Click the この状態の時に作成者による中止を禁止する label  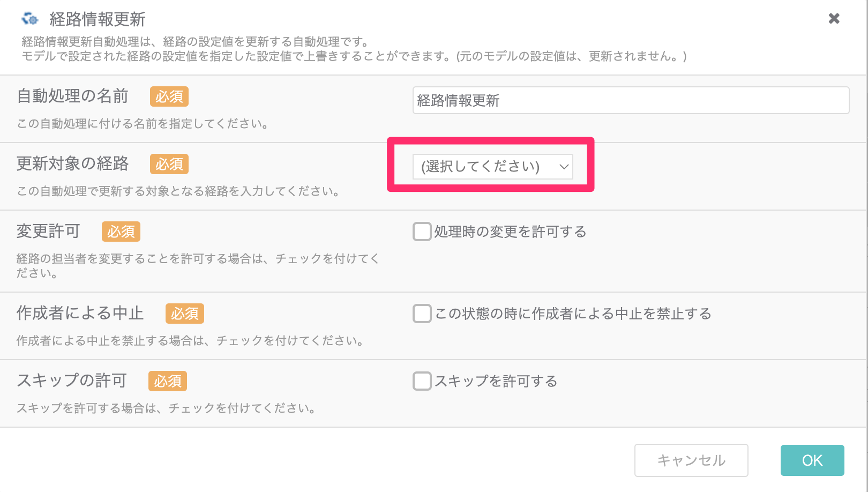click(x=573, y=314)
